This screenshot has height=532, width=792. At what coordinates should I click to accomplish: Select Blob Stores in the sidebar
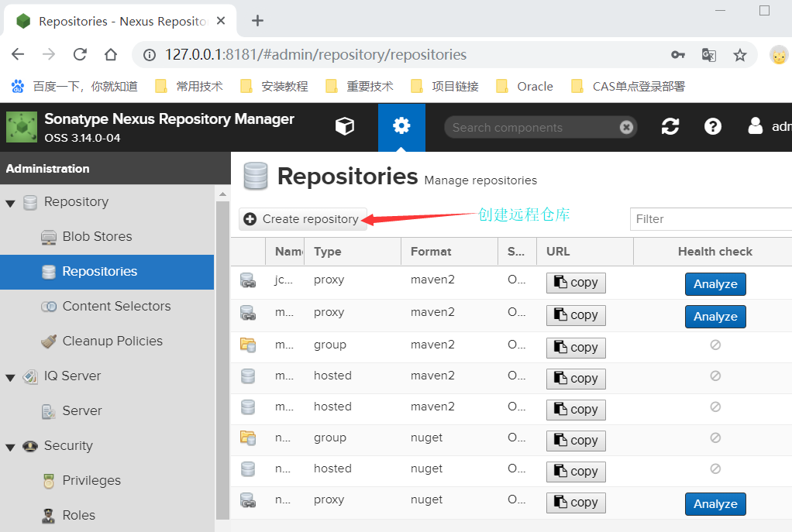[x=107, y=237]
